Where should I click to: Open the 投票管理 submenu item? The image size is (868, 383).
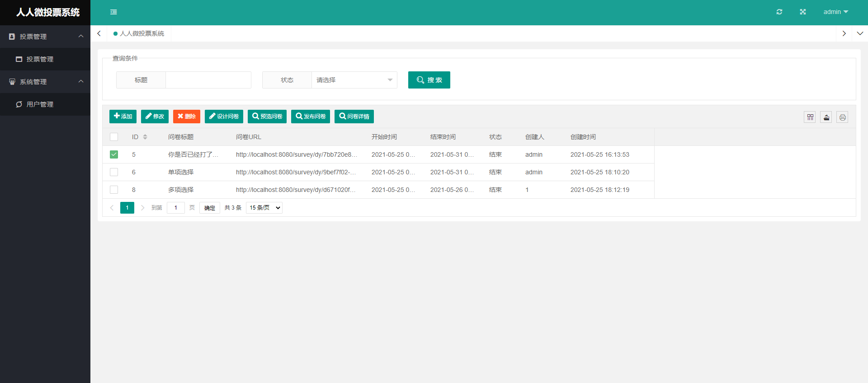(x=45, y=59)
